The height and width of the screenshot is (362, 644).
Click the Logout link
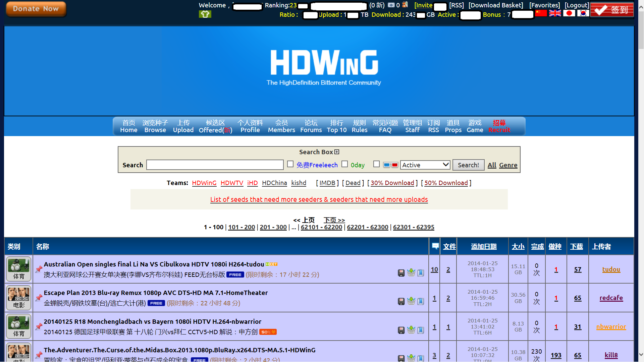577,5
